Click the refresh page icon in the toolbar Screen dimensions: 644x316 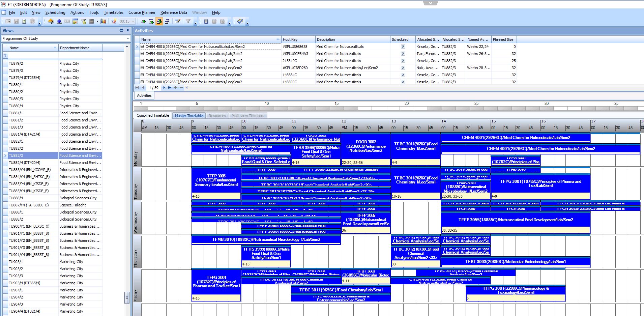tap(24, 21)
